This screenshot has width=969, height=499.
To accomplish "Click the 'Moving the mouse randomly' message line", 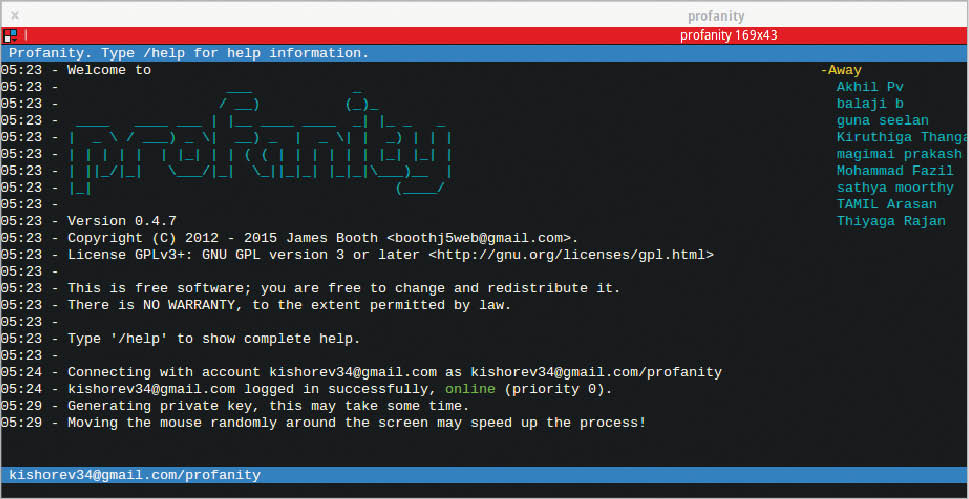I will coord(357,423).
